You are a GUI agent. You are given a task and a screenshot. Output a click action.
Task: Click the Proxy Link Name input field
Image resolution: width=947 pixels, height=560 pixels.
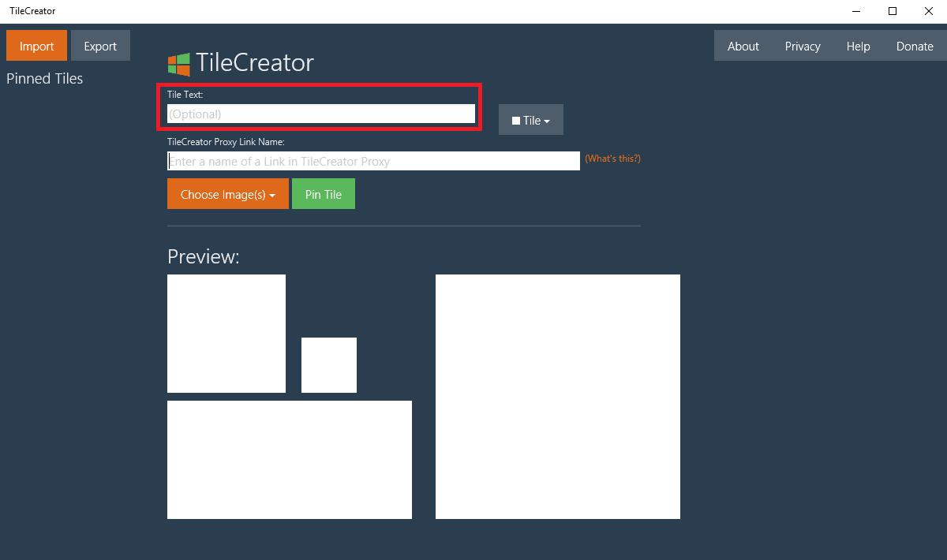click(373, 161)
